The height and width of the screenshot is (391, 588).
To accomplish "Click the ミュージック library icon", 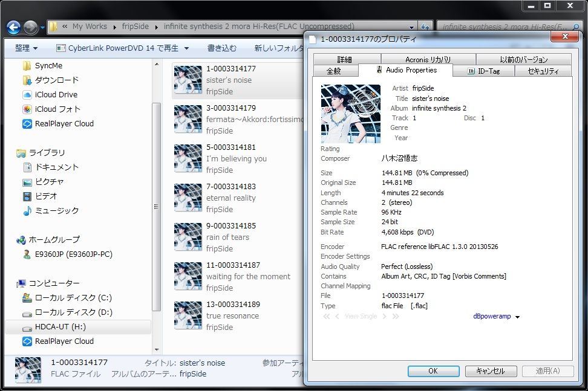I will click(x=27, y=211).
